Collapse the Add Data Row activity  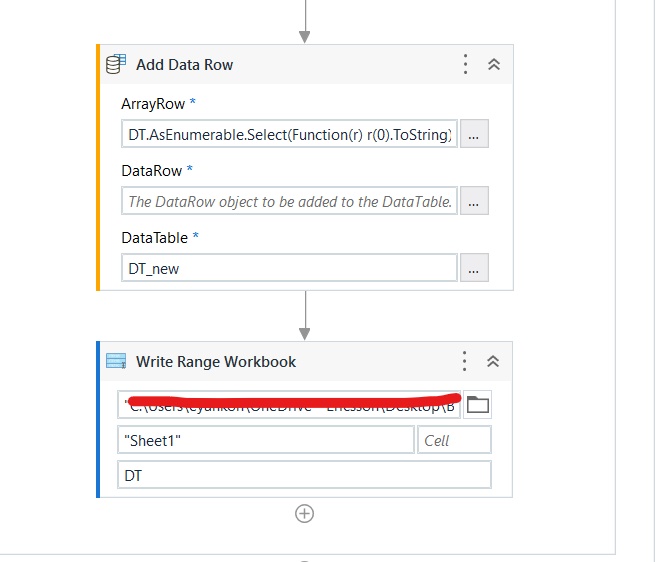(494, 64)
